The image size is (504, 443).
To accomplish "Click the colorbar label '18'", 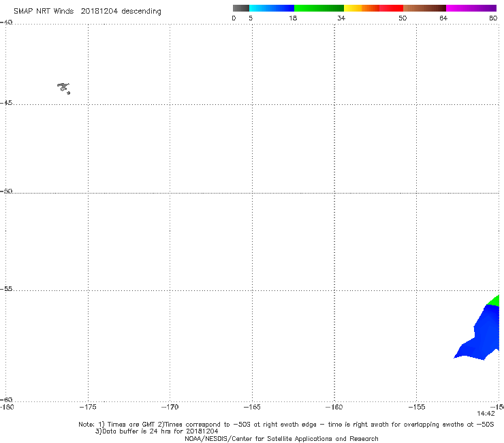I will tap(293, 18).
